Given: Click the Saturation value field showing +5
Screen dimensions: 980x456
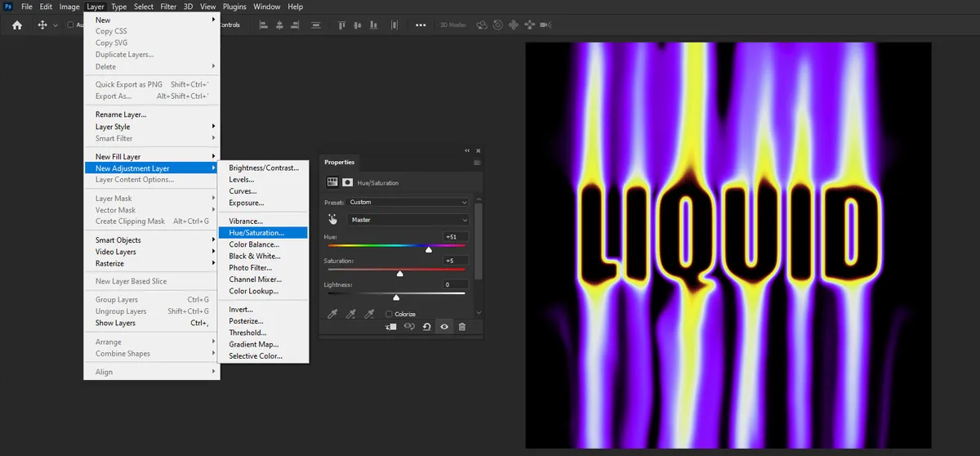Looking at the screenshot, I should coord(454,261).
